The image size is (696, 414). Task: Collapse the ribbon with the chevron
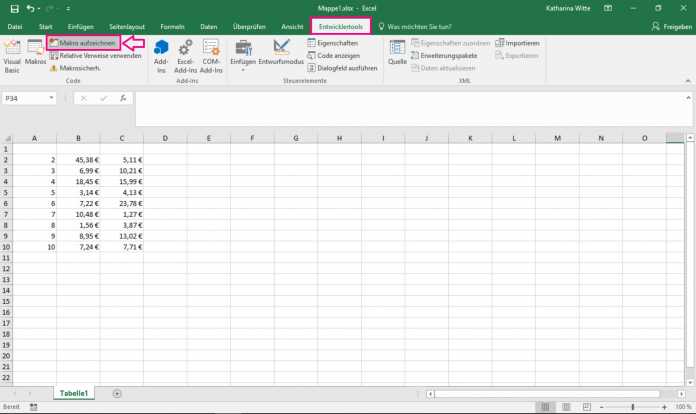tap(686, 82)
